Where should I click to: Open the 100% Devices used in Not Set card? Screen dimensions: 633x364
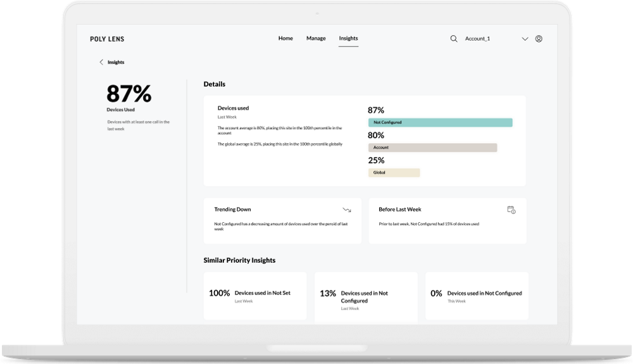tap(254, 296)
